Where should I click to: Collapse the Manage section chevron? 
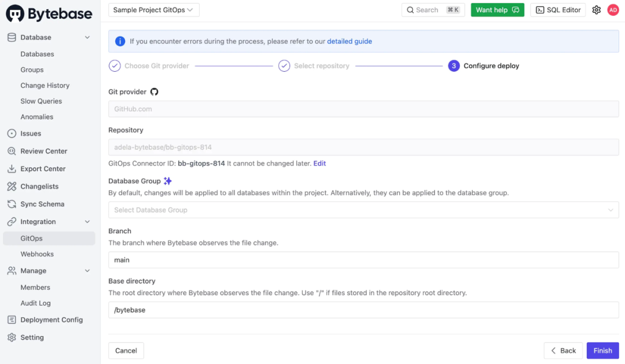pos(87,271)
